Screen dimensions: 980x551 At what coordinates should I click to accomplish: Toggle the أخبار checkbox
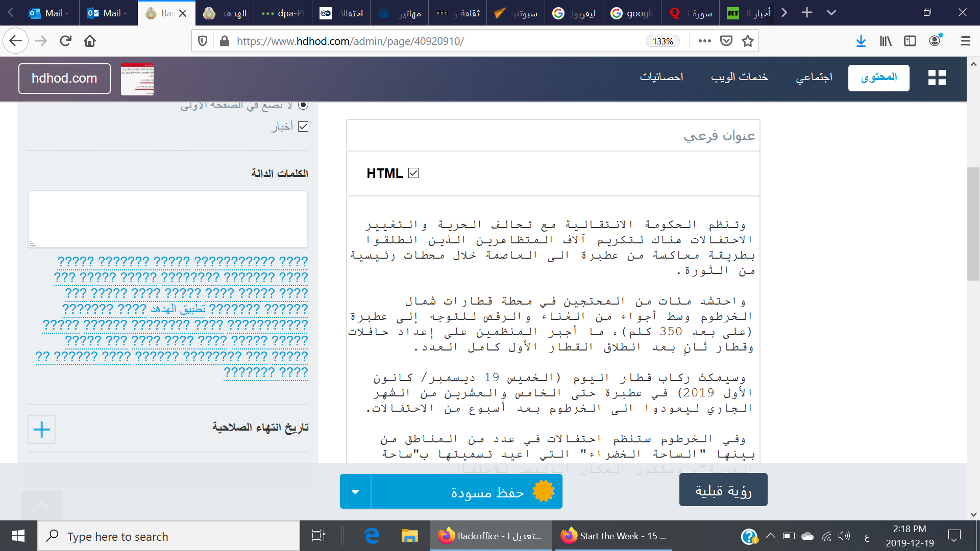(x=303, y=127)
